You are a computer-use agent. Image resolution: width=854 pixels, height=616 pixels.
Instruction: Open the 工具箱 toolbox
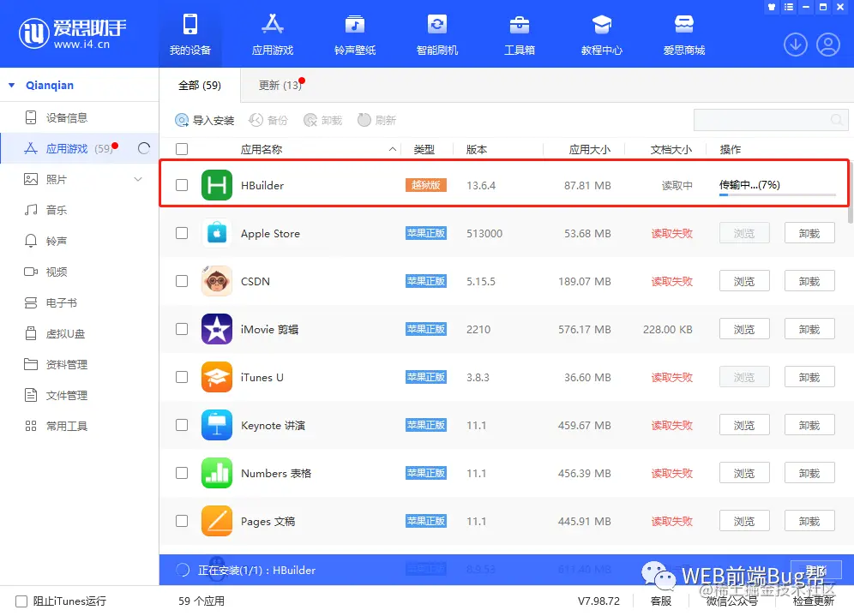pos(519,35)
